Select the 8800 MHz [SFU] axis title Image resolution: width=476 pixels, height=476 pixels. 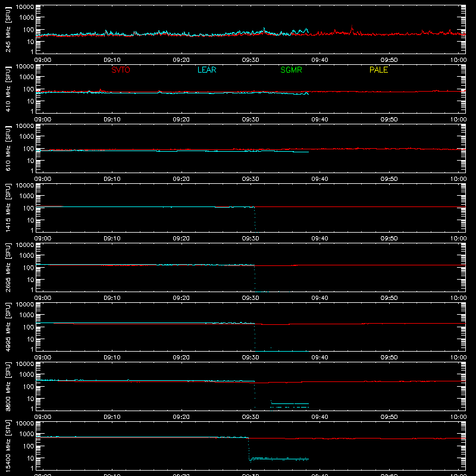(x=8, y=386)
